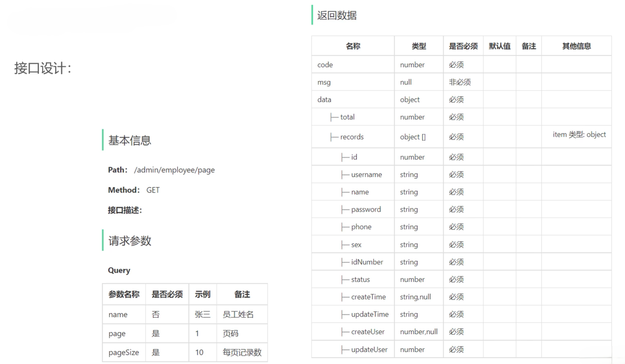Select the createTime field row

pos(368,297)
